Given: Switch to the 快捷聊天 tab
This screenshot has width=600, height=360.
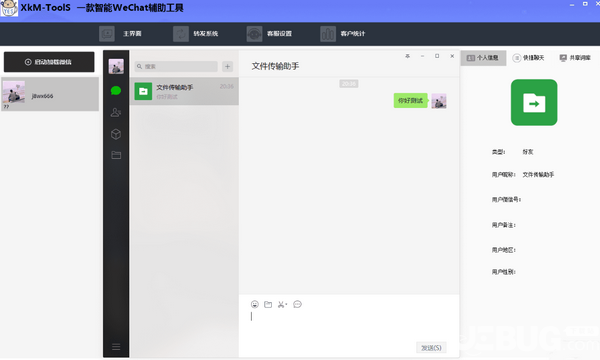Looking at the screenshot, I should click(x=528, y=58).
